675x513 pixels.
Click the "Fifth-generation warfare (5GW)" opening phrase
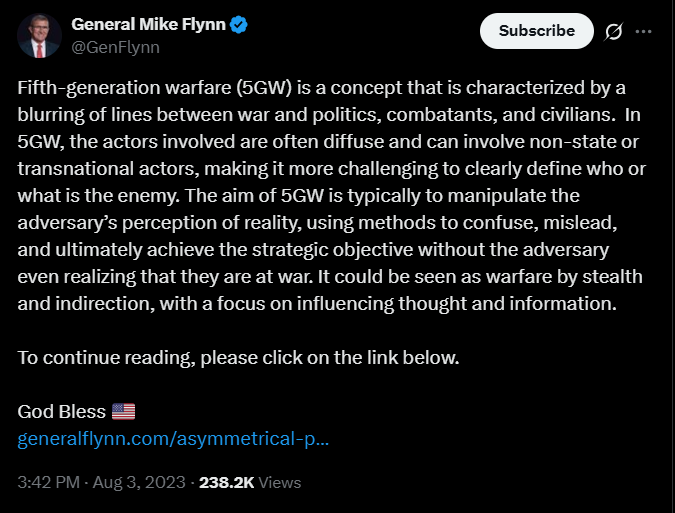pos(155,88)
